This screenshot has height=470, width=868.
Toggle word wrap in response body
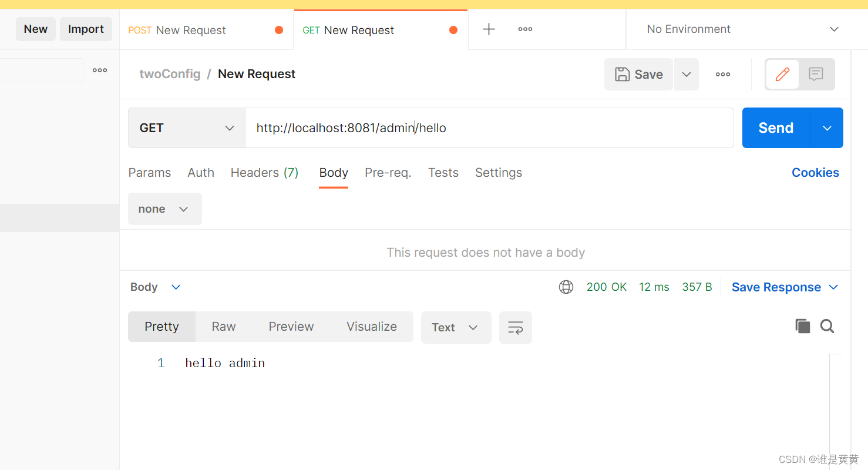click(x=516, y=327)
